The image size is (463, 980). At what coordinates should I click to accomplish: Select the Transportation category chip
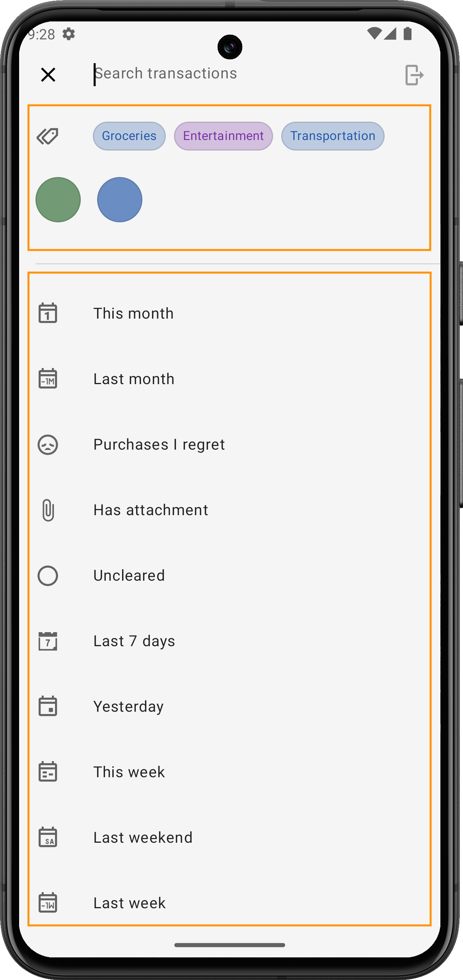click(x=333, y=136)
